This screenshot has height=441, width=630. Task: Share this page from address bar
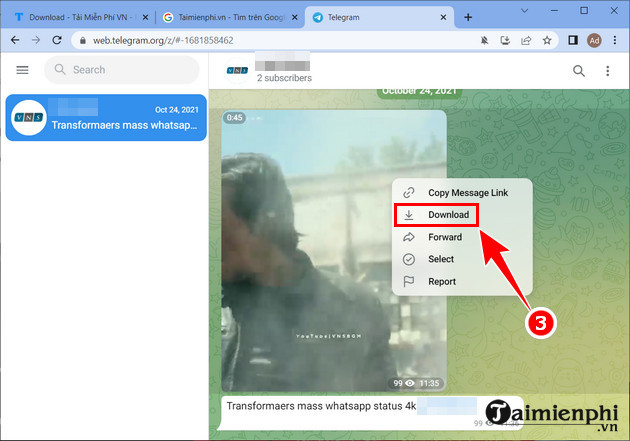coord(526,40)
